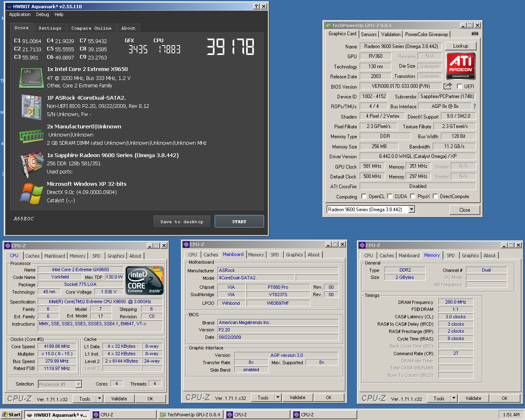525x420 pixels.
Task: Click the Driver Version field in GPU-Z
Action: coord(418,156)
